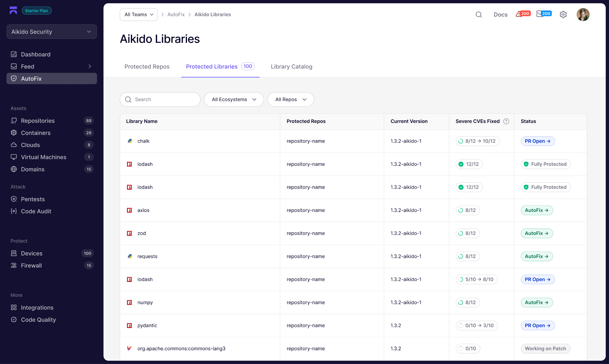Click the Code Audit braces icon
Screen dimensions: 609x364
pos(14,211)
